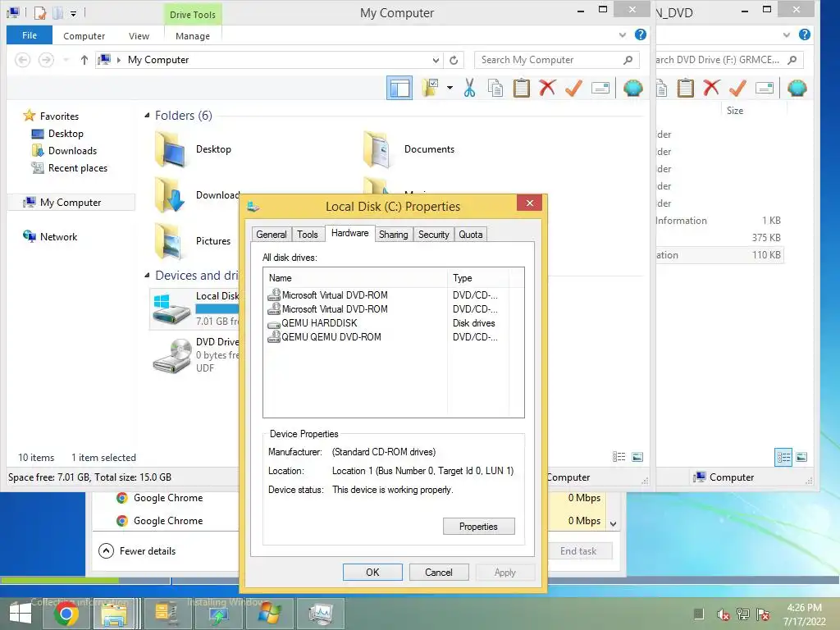The width and height of the screenshot is (840, 630).
Task: Click the blue Help icon in My Computer
Action: (x=640, y=34)
